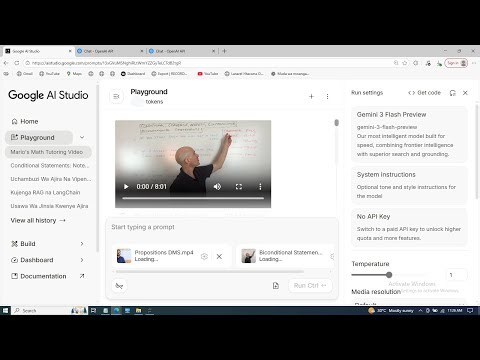
Task: Close the Run settings panel
Action: [x=465, y=93]
